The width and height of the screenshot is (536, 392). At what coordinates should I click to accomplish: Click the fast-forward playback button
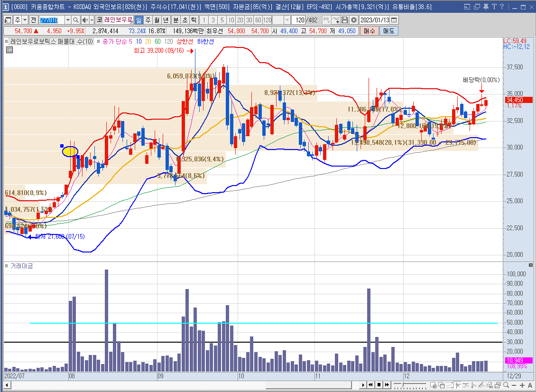point(387,385)
